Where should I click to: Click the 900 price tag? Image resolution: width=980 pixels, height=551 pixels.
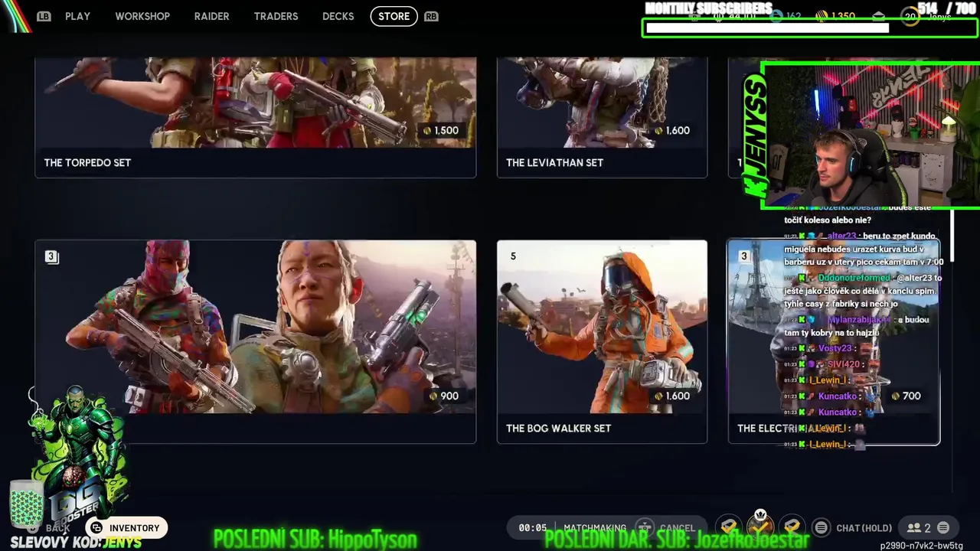[x=443, y=396]
